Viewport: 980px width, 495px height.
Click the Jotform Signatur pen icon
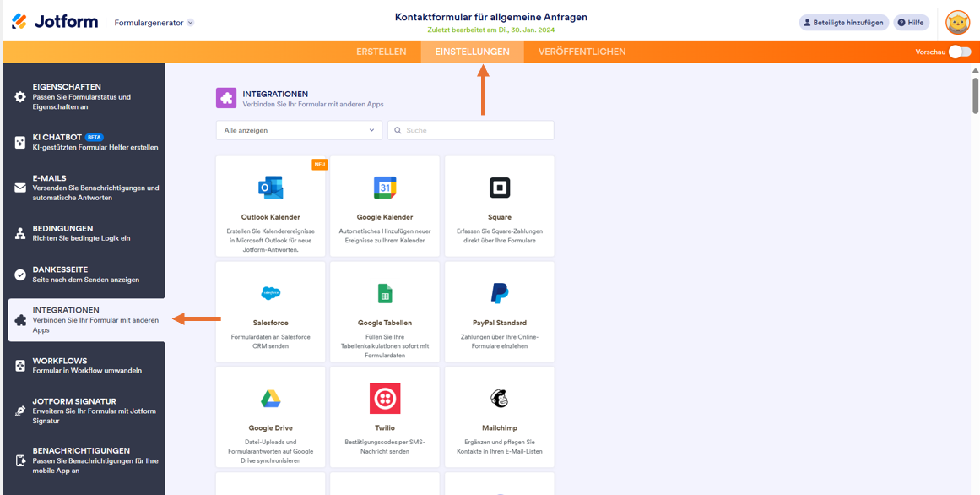click(x=20, y=411)
